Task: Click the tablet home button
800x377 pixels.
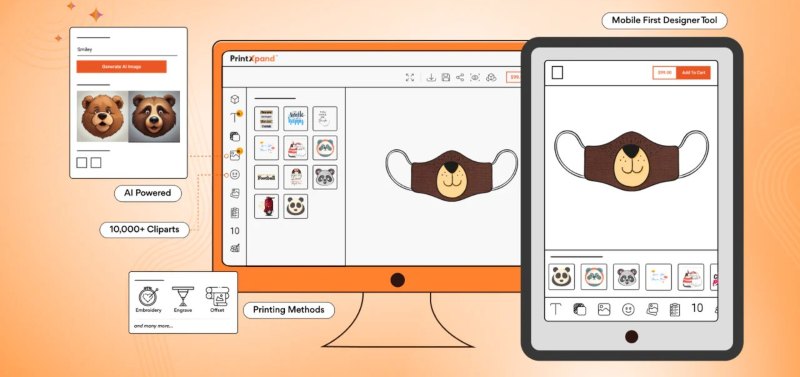Action: point(631,337)
